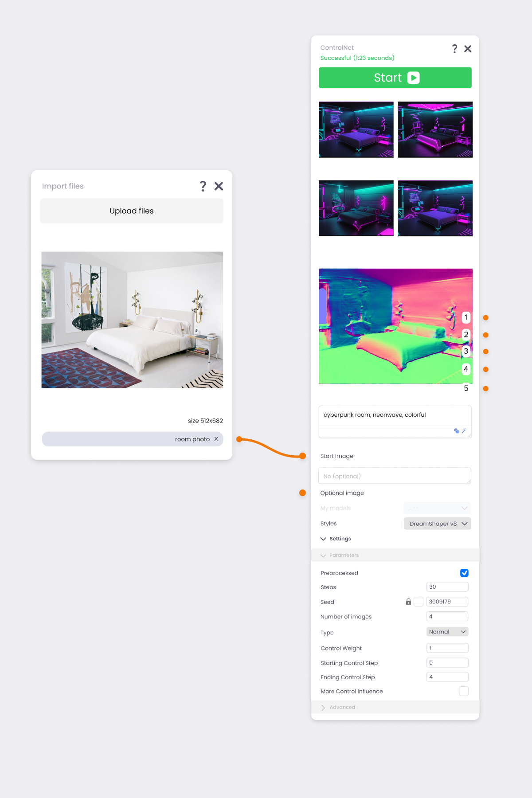
Task: Click the uploaded bedroom photo
Action: click(132, 320)
